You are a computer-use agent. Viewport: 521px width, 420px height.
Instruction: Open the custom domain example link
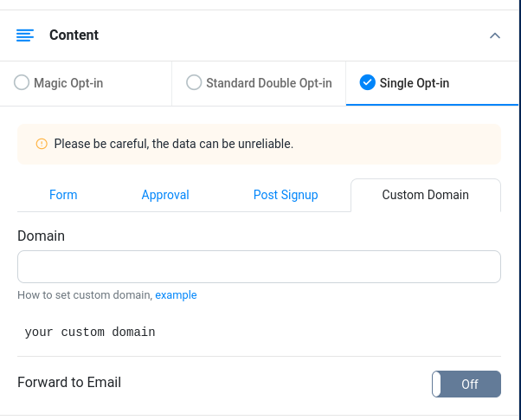pyautogui.click(x=176, y=295)
